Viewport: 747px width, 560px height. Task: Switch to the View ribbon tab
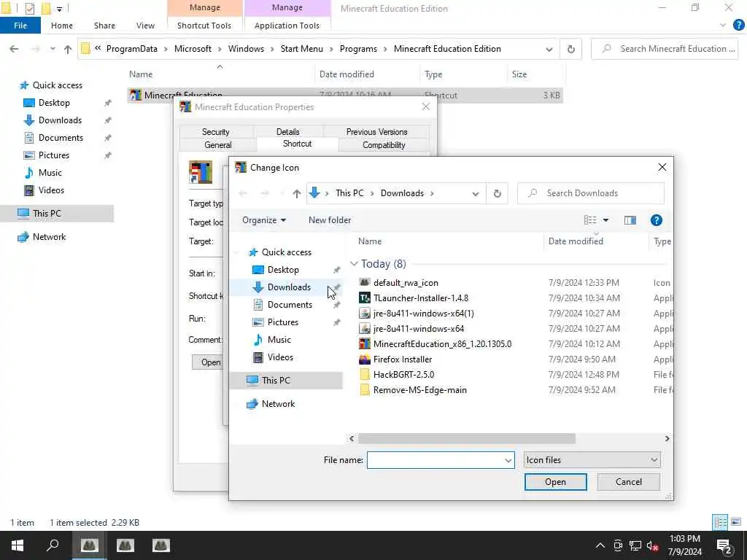pyautogui.click(x=145, y=26)
